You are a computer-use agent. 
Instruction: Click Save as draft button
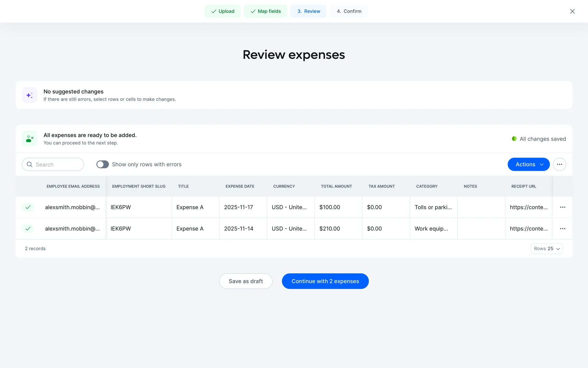246,281
